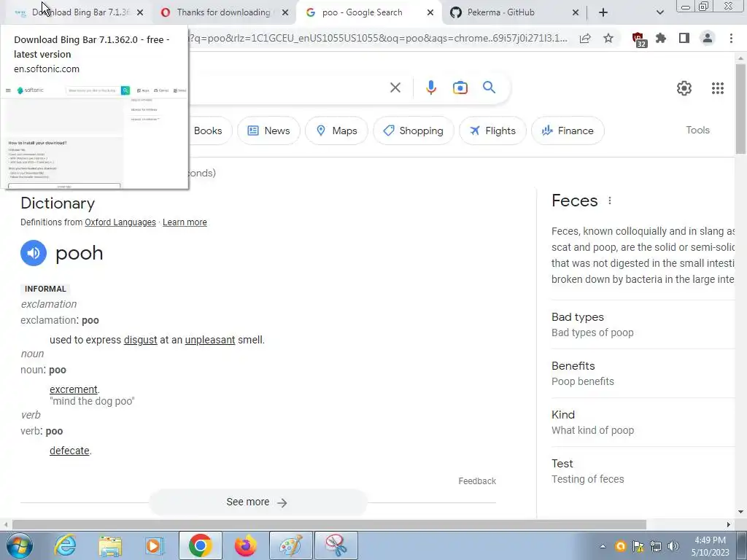Switch to Pekerma GitHub tab

pos(500,12)
